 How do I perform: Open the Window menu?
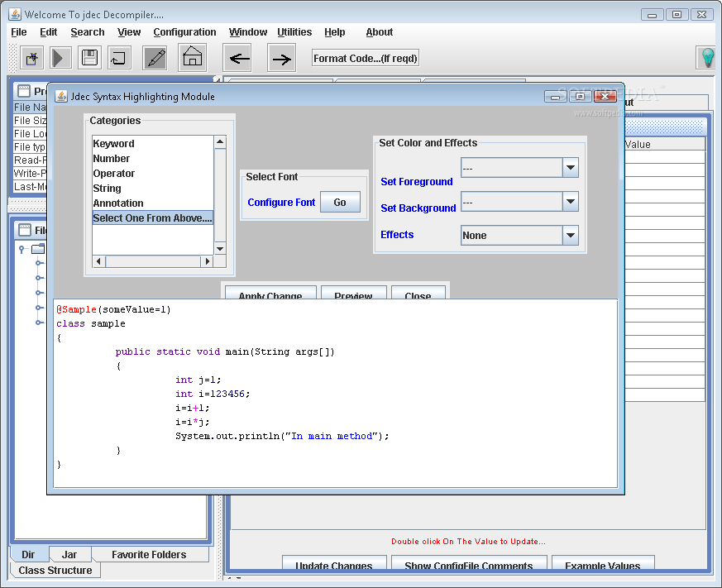[x=248, y=32]
